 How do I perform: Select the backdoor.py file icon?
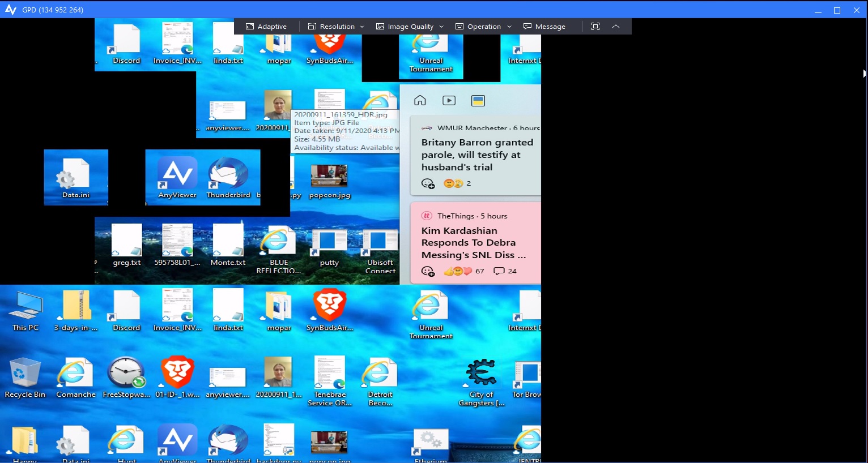point(279,443)
